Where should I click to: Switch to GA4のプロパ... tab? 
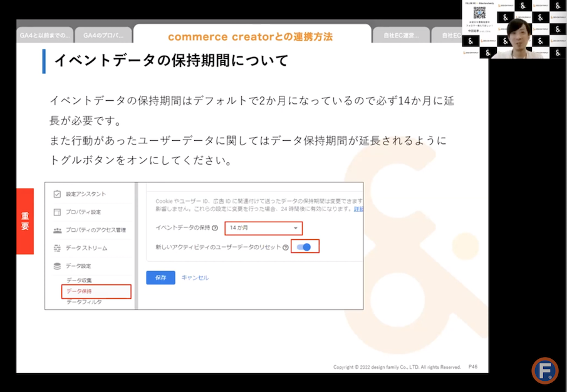click(x=103, y=36)
